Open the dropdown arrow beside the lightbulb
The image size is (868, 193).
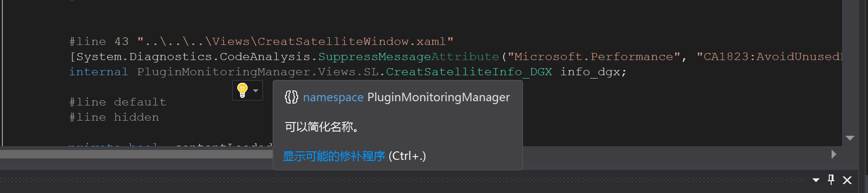coord(256,90)
